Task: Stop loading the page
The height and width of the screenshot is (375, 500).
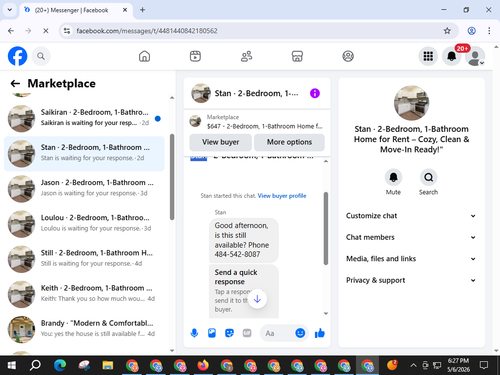Action: tap(46, 31)
